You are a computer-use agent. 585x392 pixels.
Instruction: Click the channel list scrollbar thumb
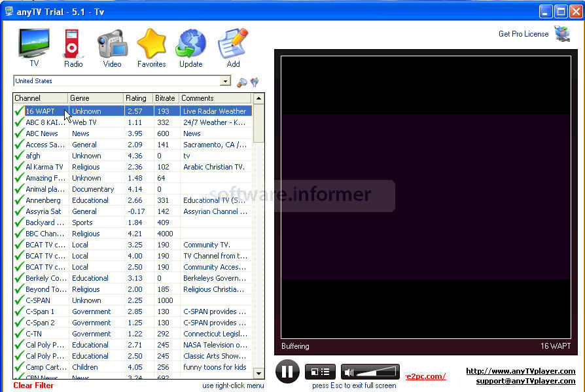259,123
